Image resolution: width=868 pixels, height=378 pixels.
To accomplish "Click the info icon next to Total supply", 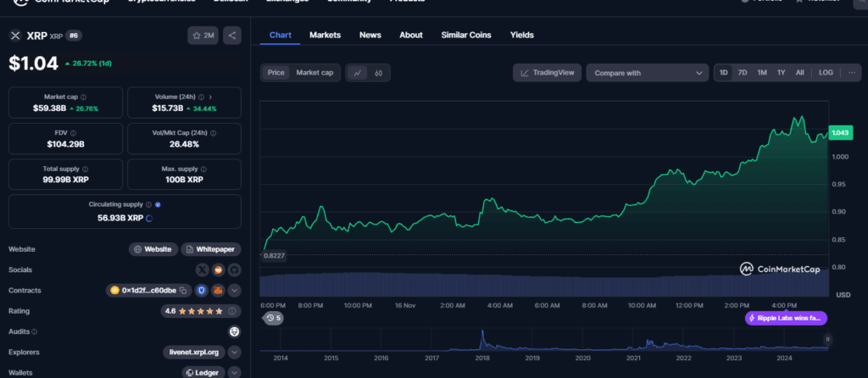I will (85, 170).
